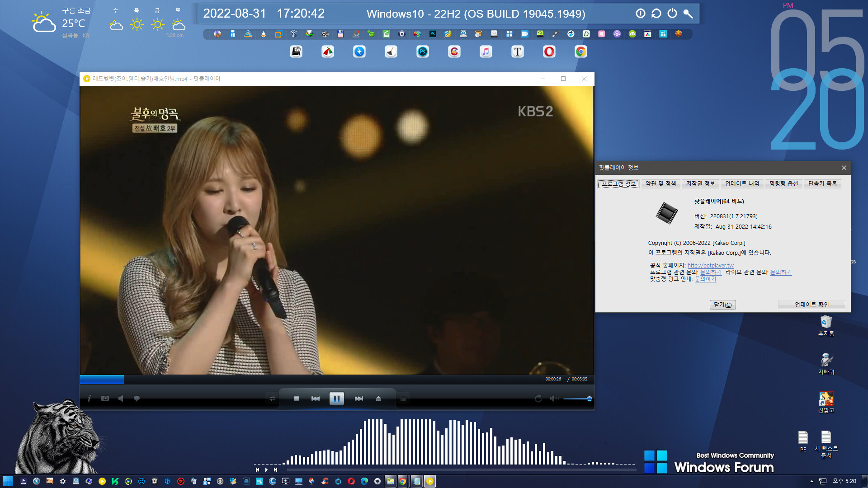
Task: Click 문의하기 link for live inquiries
Action: click(x=781, y=272)
